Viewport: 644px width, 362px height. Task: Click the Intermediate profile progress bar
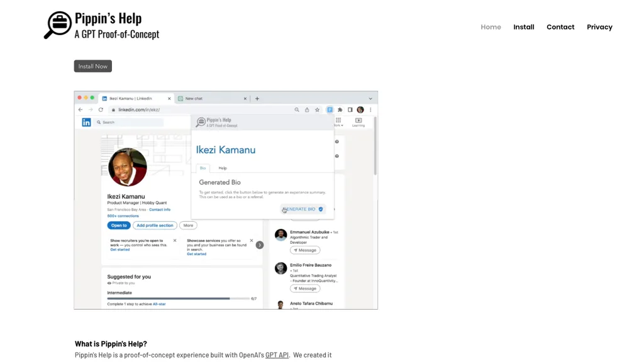[178, 299]
